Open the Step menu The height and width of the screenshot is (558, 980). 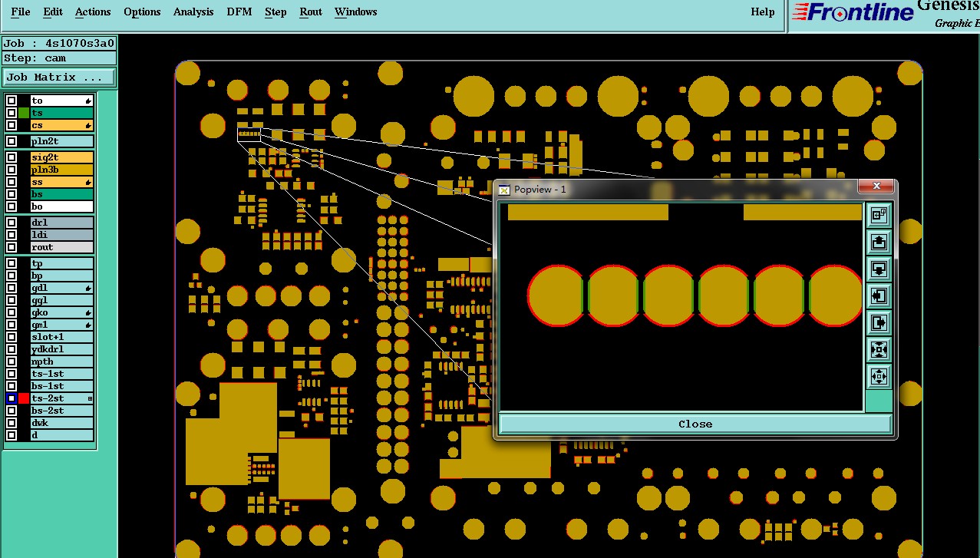pos(276,12)
